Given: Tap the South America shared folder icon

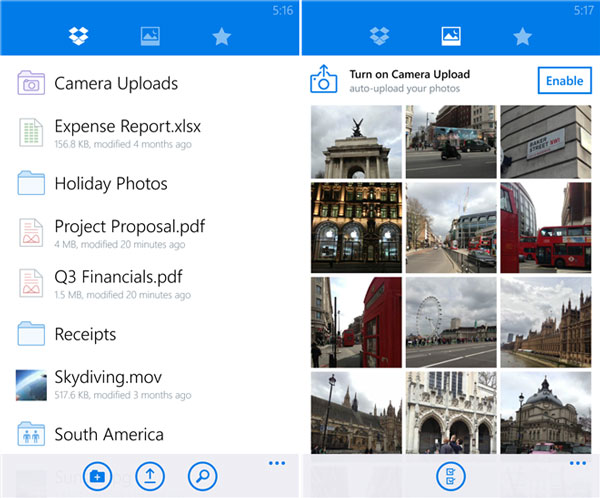Looking at the screenshot, I should point(31,434).
